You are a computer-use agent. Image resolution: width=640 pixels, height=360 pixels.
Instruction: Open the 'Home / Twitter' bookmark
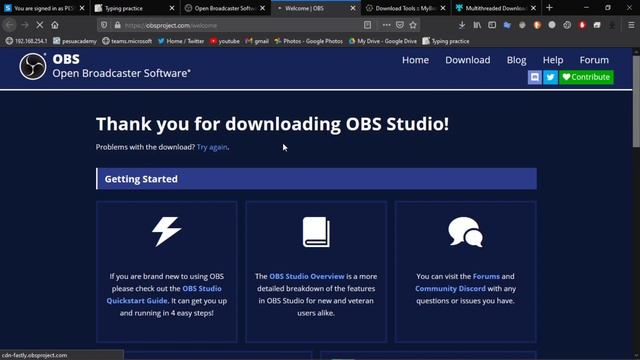pos(180,41)
